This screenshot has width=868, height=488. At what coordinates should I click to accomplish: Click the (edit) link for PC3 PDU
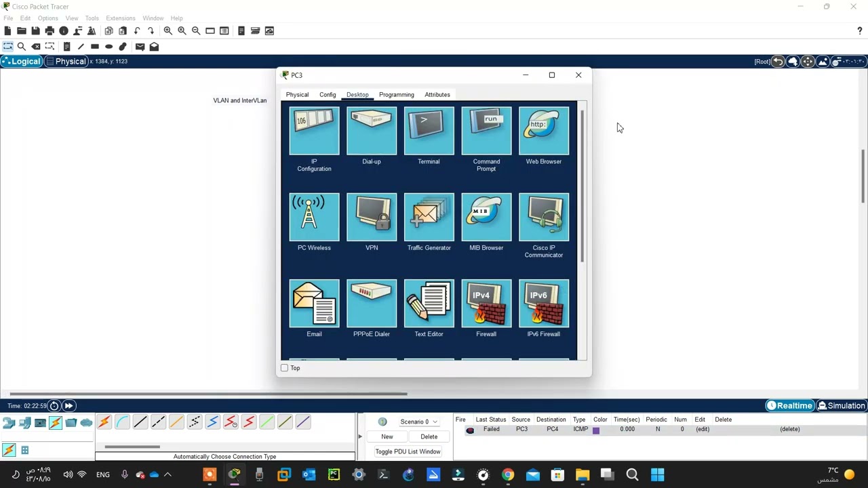703,429
